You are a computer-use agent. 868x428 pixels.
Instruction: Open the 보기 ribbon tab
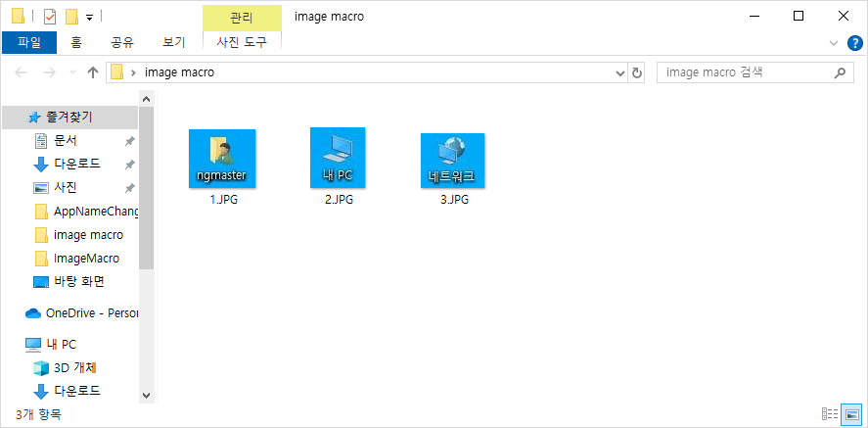174,43
